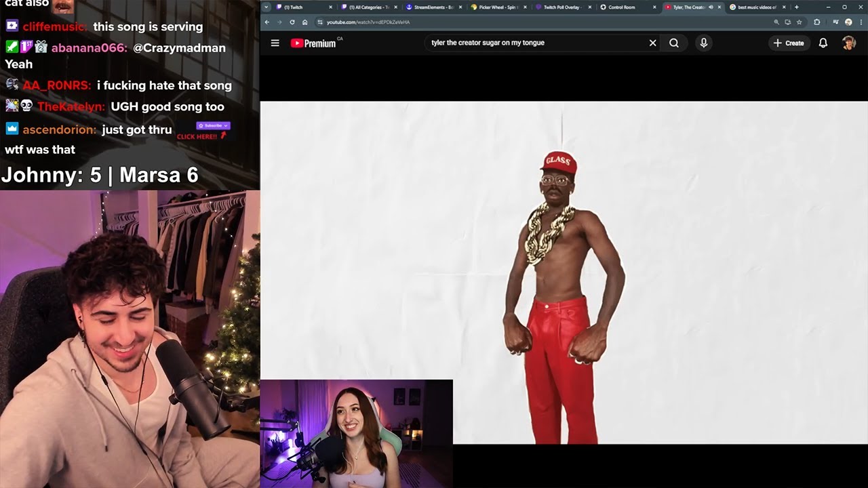This screenshot has width=868, height=488.
Task: Open the tab search dropdown arrow
Action: pos(267,7)
